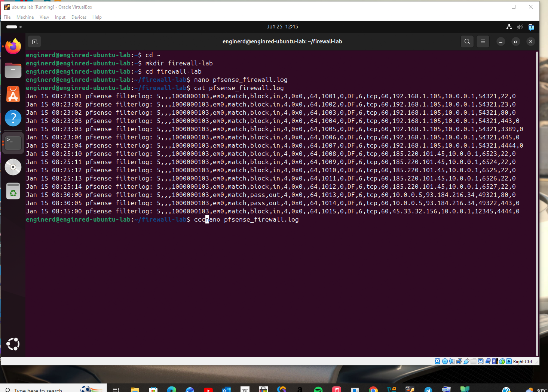Maximize the VirtualBox window
The height and width of the screenshot is (392, 548).
pos(514,7)
